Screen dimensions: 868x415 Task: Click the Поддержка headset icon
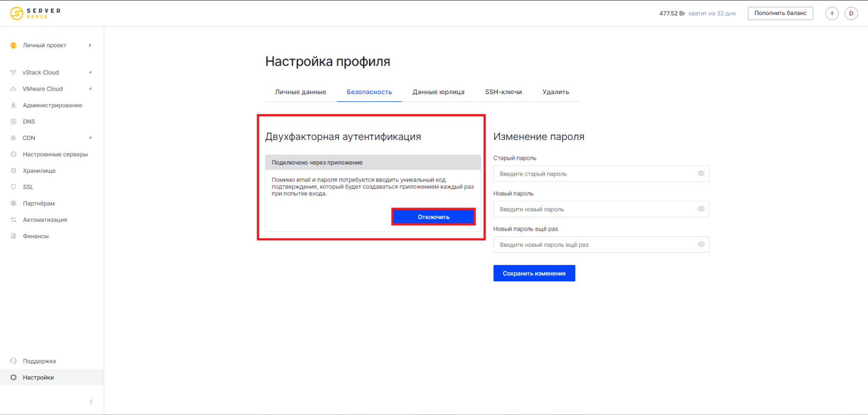click(x=14, y=361)
